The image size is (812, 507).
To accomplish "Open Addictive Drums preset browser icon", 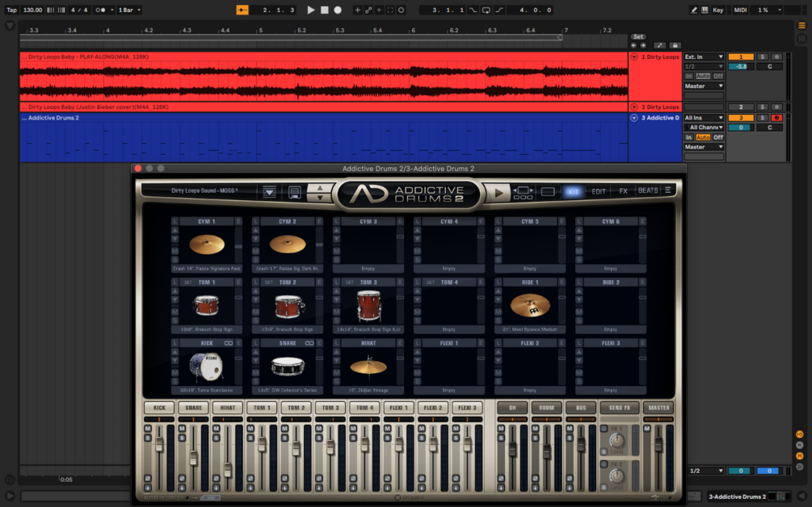I will (269, 192).
